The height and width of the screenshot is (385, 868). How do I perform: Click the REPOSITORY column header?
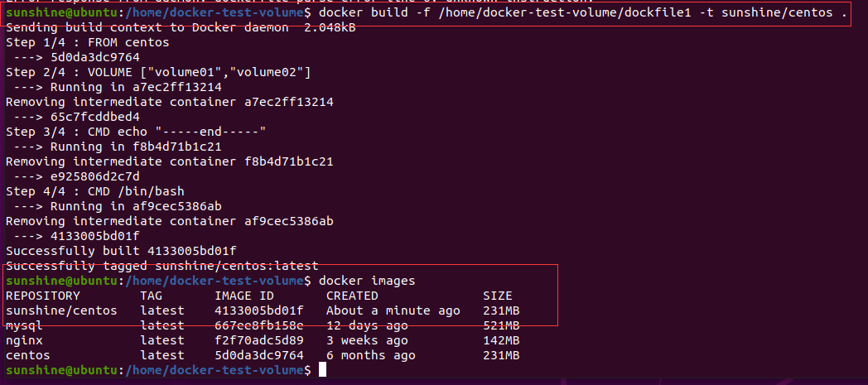(42, 296)
